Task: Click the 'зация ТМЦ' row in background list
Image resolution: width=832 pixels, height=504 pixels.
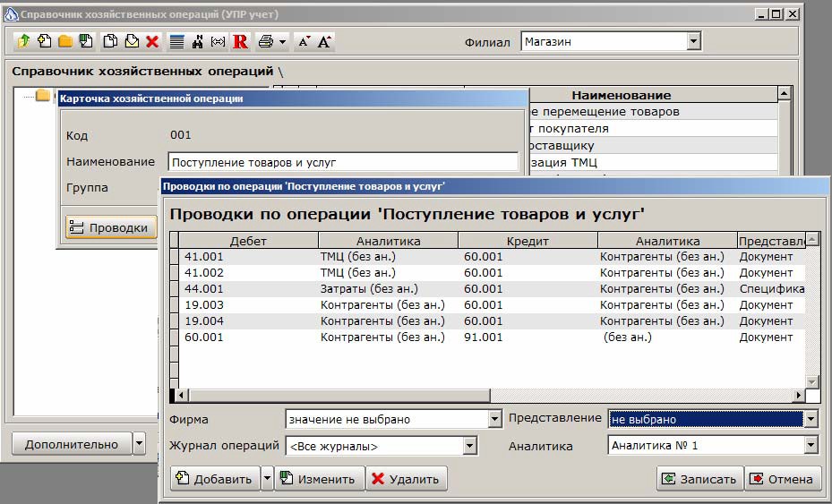Action: click(654, 162)
